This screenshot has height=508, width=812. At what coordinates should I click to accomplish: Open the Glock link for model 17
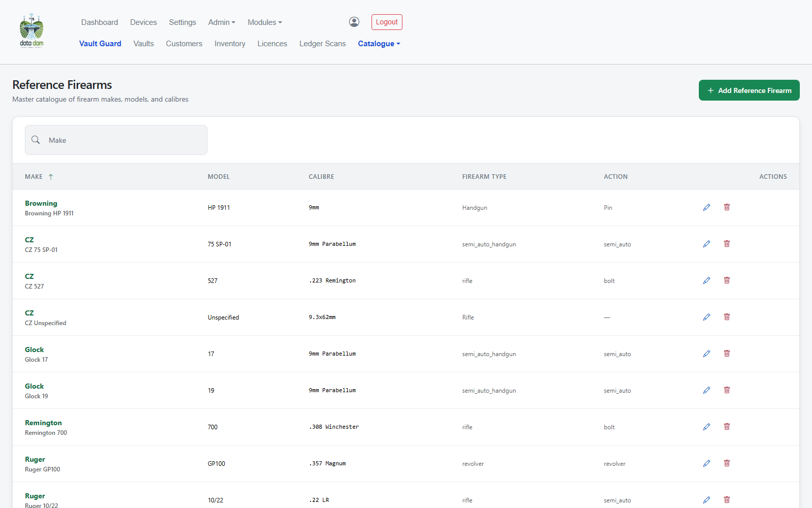point(35,350)
